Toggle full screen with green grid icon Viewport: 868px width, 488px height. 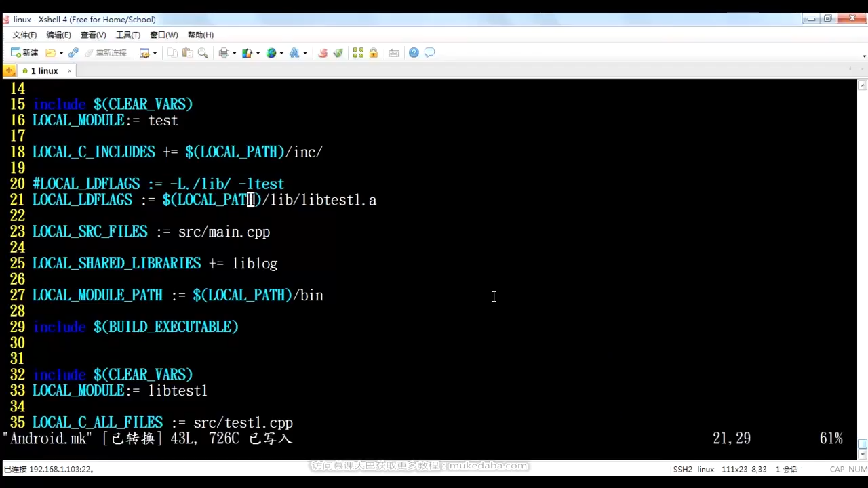click(x=358, y=53)
